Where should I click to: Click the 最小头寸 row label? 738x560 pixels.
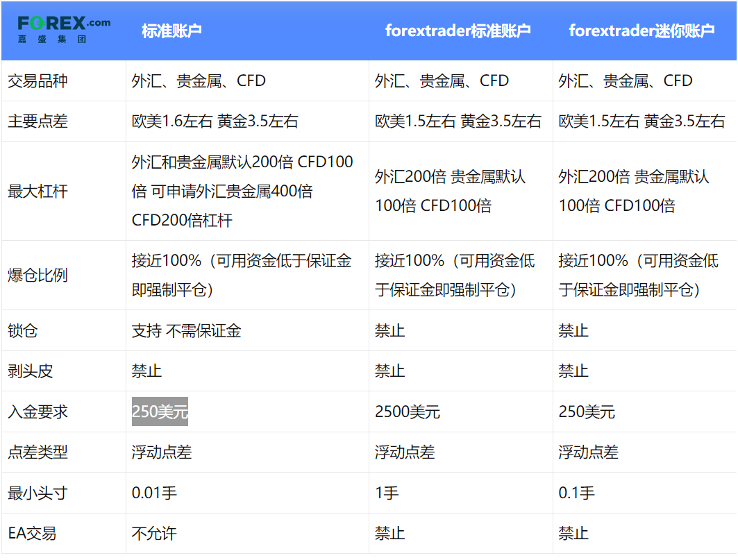point(37,493)
